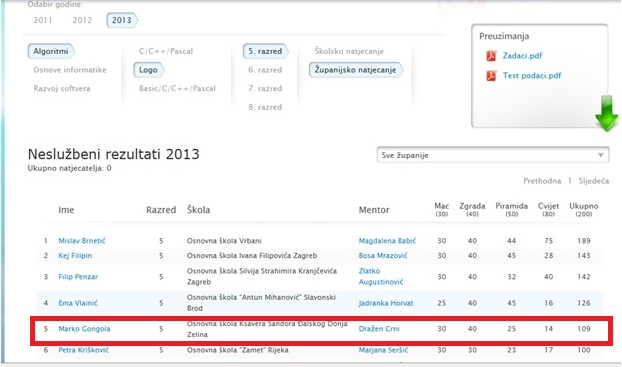Image resolution: width=622 pixels, height=367 pixels.
Task: Click total score 126
Action: (x=584, y=303)
